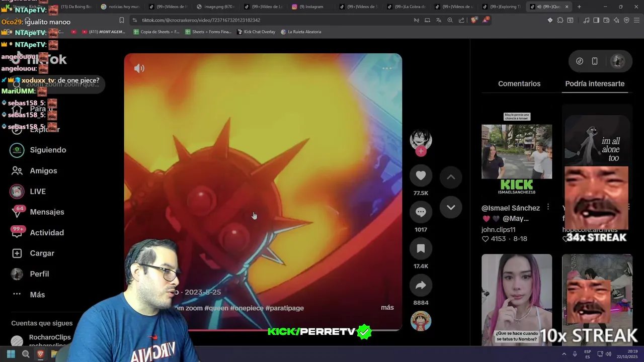Click the zoom magnifier icon in address bar

(x=450, y=20)
